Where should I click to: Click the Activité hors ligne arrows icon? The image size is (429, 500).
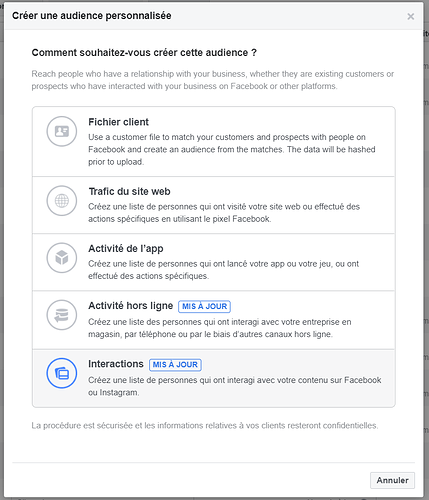point(62,315)
